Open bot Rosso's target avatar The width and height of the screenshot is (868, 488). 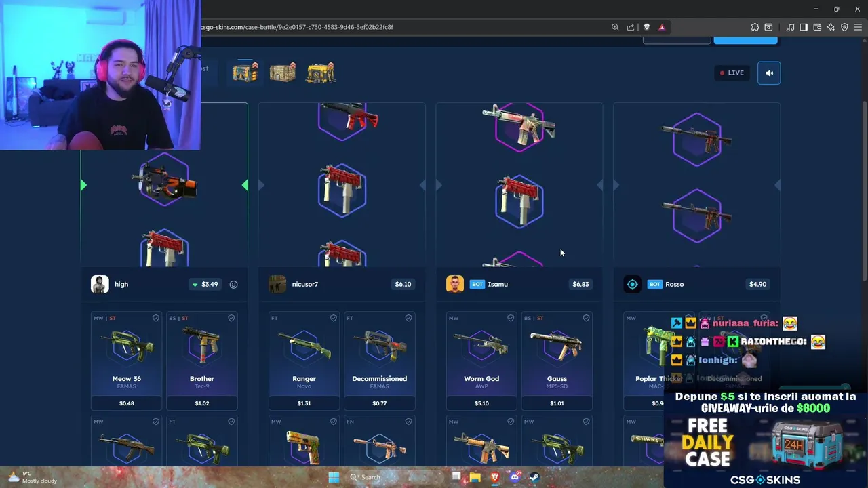[x=633, y=284]
